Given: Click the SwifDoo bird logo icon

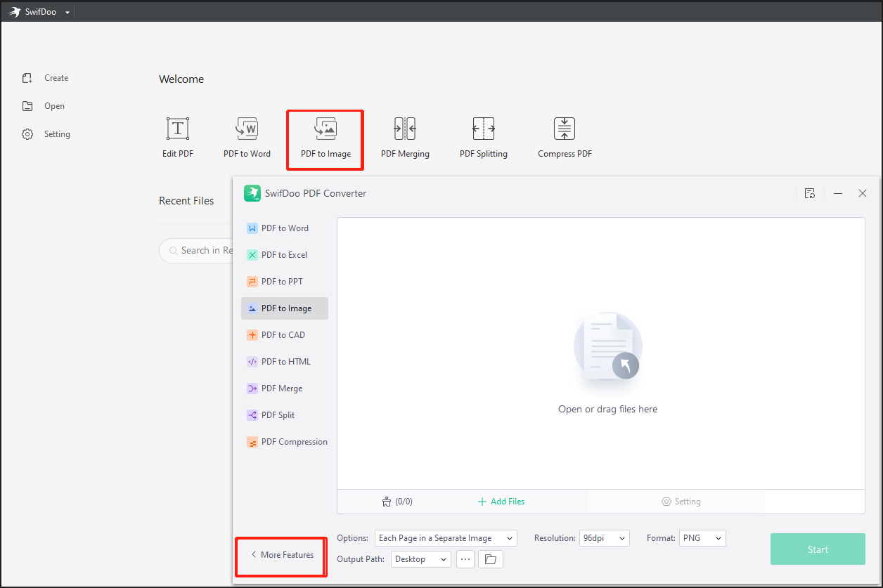Looking at the screenshot, I should (15, 12).
